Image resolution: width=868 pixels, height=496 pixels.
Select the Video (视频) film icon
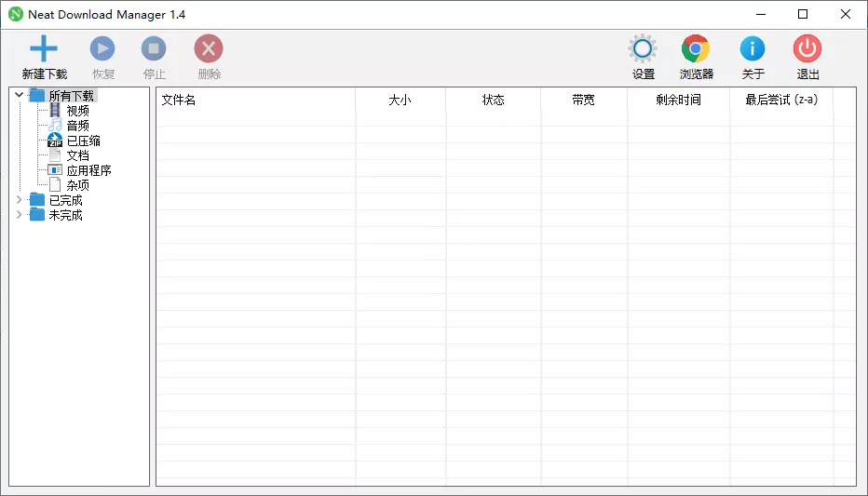pyautogui.click(x=55, y=110)
